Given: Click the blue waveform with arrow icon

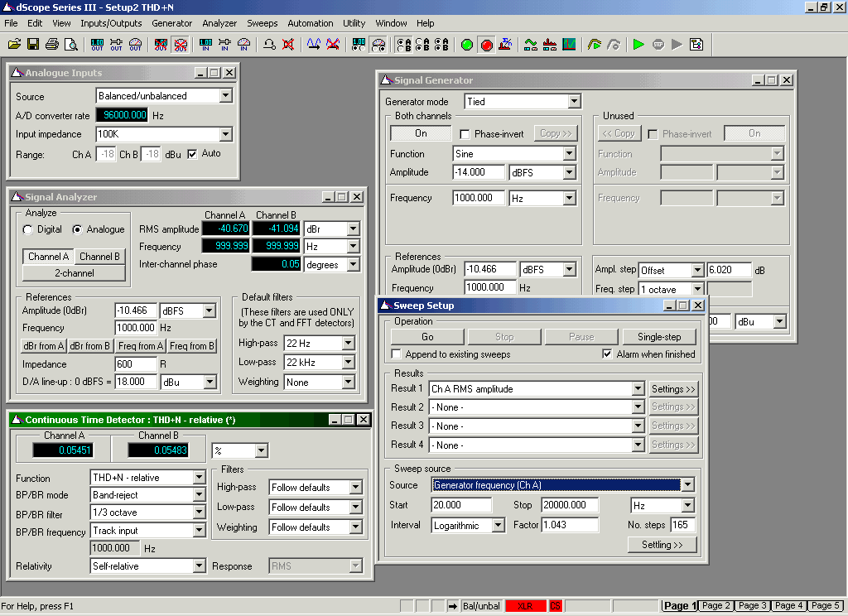Looking at the screenshot, I should 314,45.
